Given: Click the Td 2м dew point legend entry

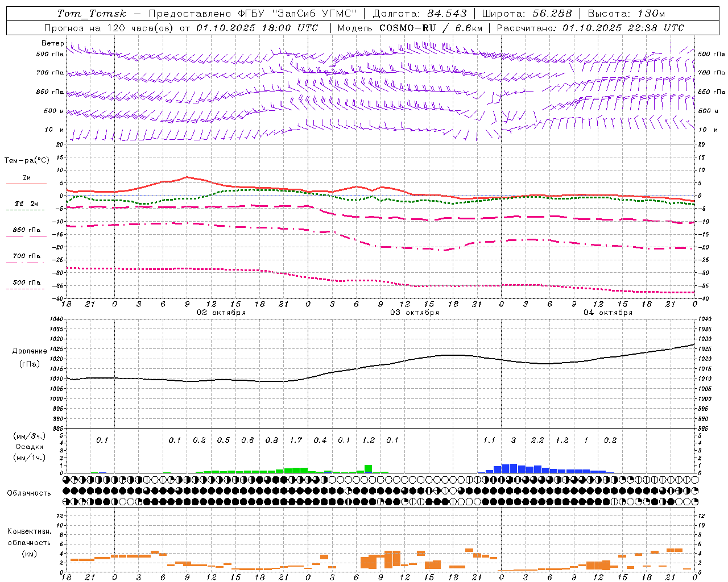Looking at the screenshot, I should [26, 205].
